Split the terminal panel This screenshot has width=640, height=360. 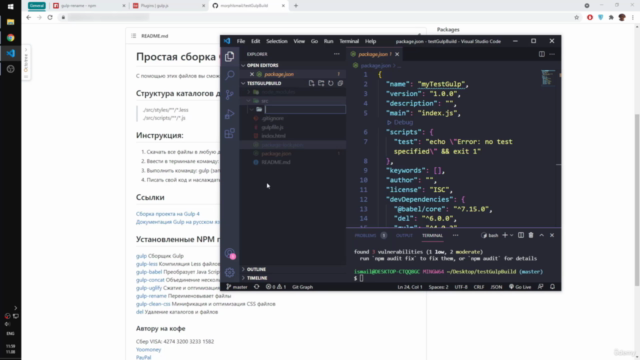(521, 235)
